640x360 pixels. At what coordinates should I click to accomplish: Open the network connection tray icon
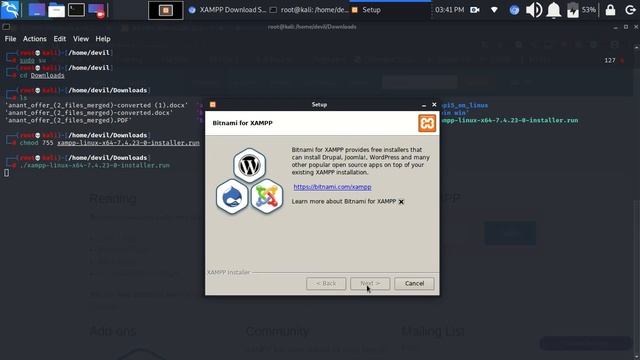494,10
